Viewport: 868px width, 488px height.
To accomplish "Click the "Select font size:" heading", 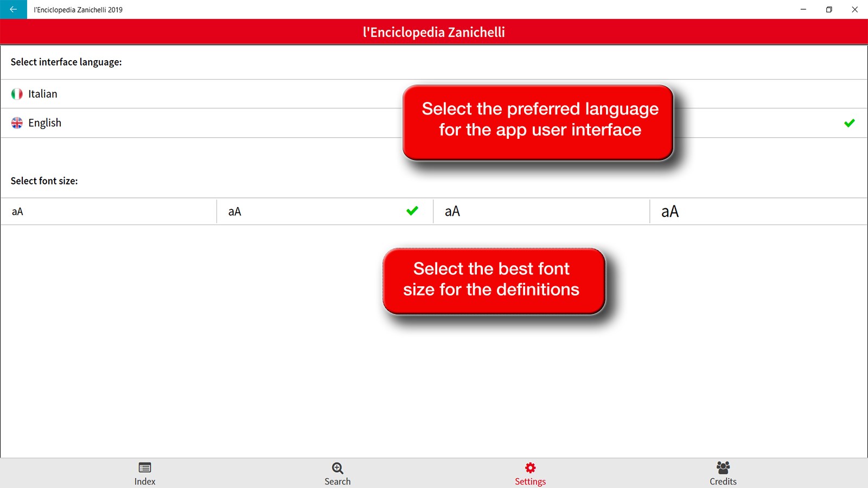I will (x=44, y=181).
